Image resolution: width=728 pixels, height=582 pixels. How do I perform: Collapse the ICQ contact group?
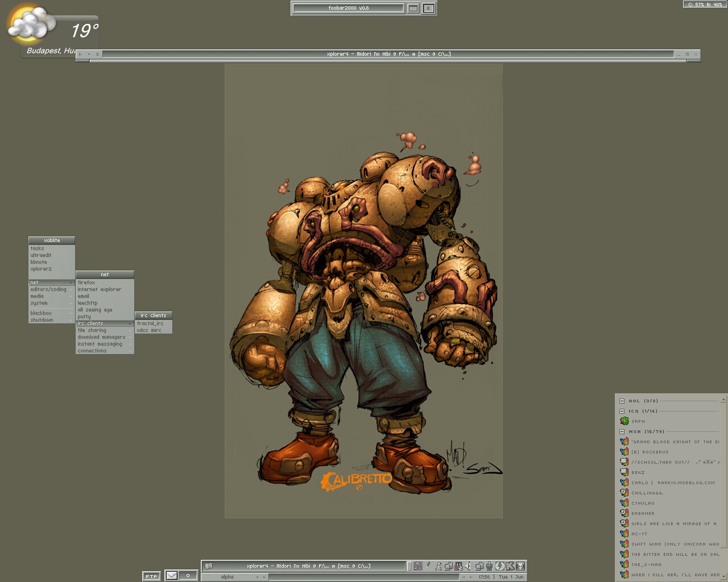pyautogui.click(x=622, y=411)
